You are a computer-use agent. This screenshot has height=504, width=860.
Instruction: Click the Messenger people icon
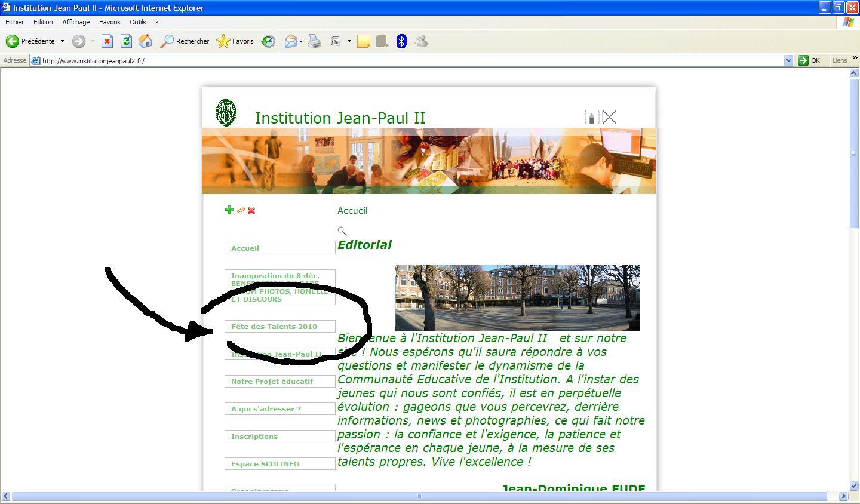pyautogui.click(x=422, y=41)
